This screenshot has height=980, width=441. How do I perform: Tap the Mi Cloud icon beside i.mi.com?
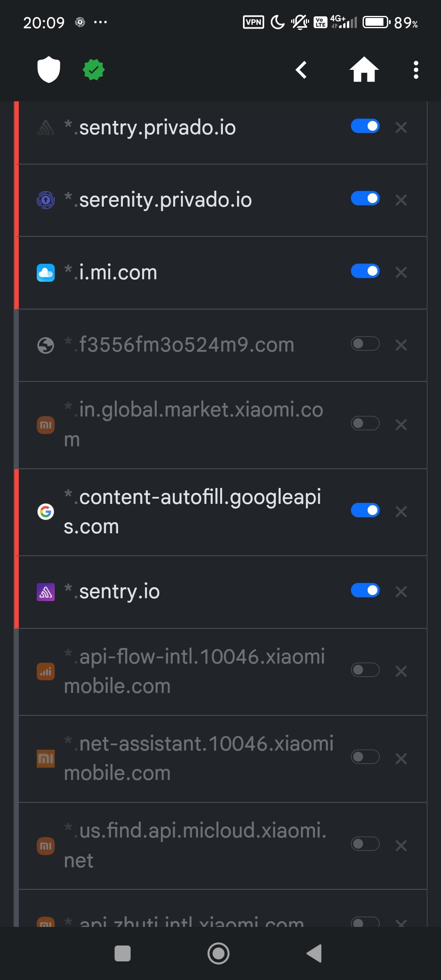click(x=46, y=273)
